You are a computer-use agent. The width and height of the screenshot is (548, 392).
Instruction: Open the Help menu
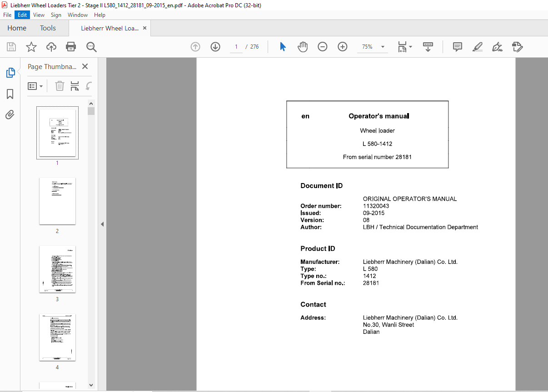pos(100,15)
